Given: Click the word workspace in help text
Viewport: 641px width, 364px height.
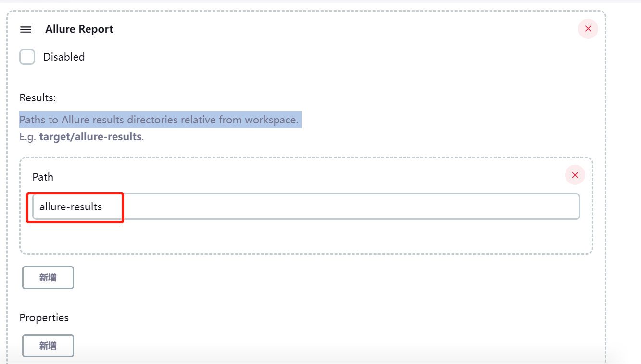Looking at the screenshot, I should 271,120.
